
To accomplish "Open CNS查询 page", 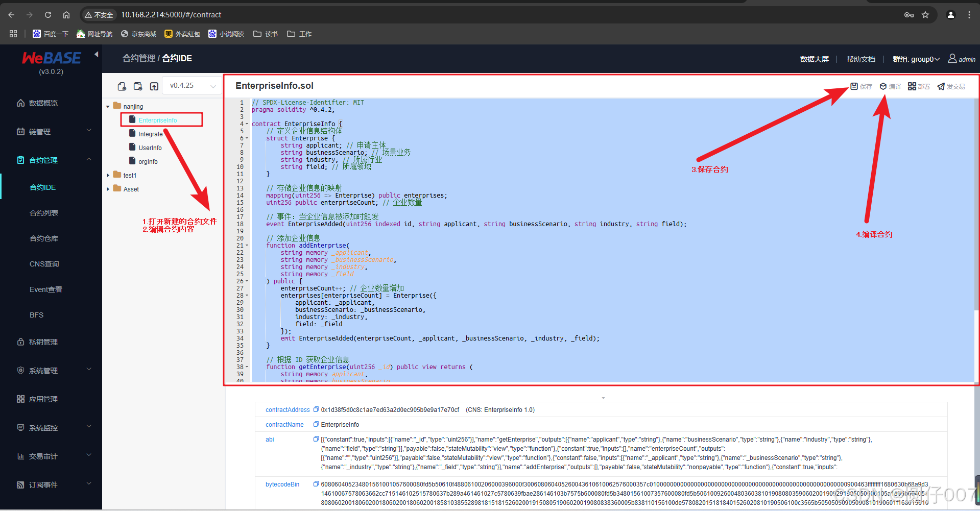I will point(44,264).
